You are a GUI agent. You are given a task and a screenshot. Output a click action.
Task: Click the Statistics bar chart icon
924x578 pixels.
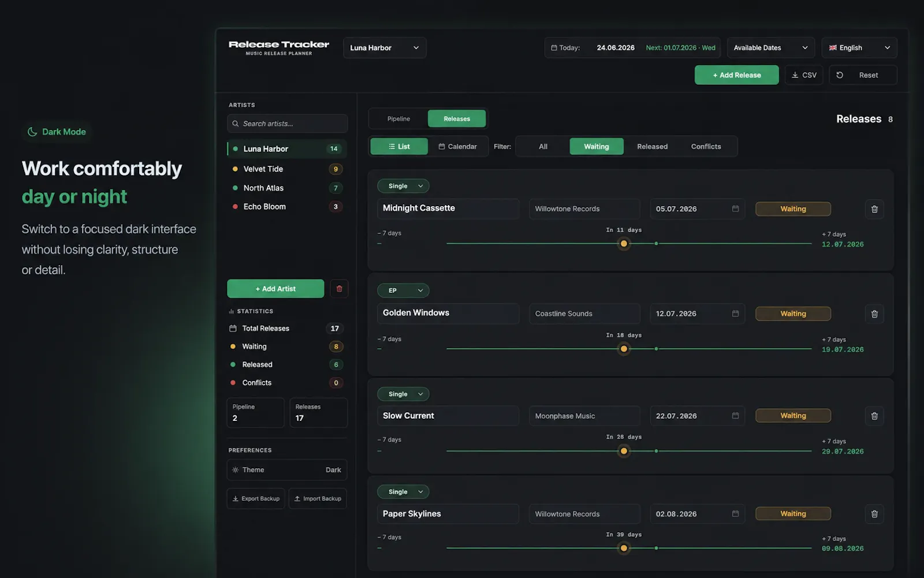point(231,311)
